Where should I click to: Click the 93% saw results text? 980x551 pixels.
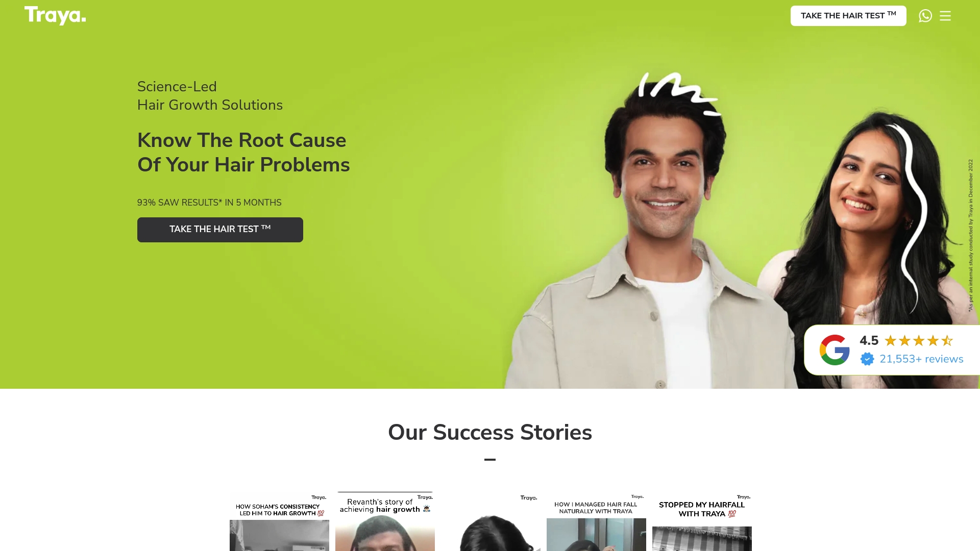pyautogui.click(x=209, y=203)
